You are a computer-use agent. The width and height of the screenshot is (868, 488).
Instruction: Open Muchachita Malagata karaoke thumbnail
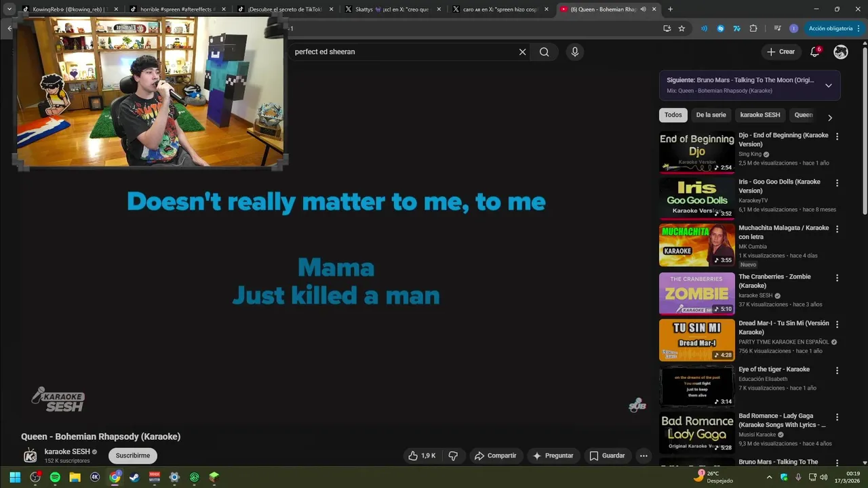696,245
